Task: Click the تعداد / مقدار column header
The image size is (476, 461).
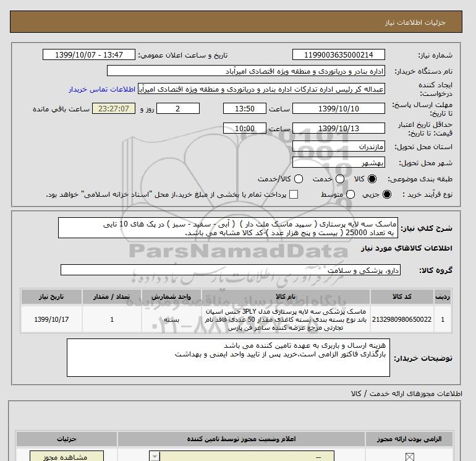Action: click(x=112, y=296)
